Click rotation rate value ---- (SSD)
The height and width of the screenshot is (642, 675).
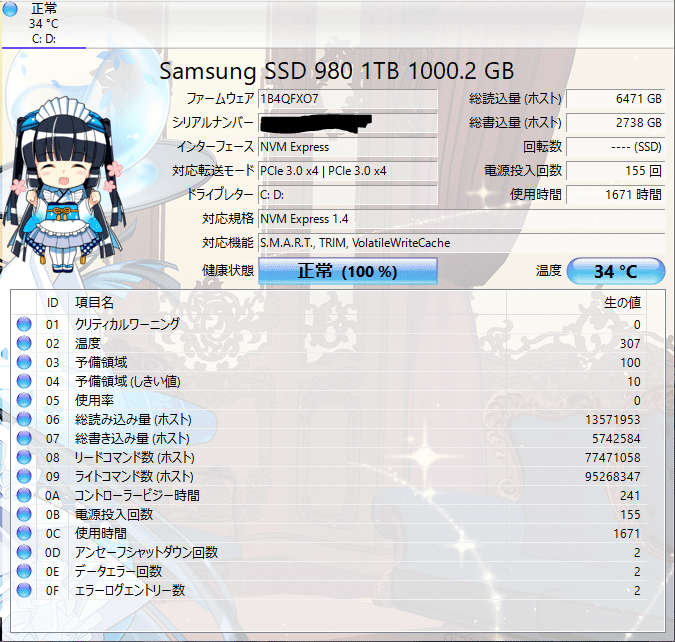click(x=616, y=147)
